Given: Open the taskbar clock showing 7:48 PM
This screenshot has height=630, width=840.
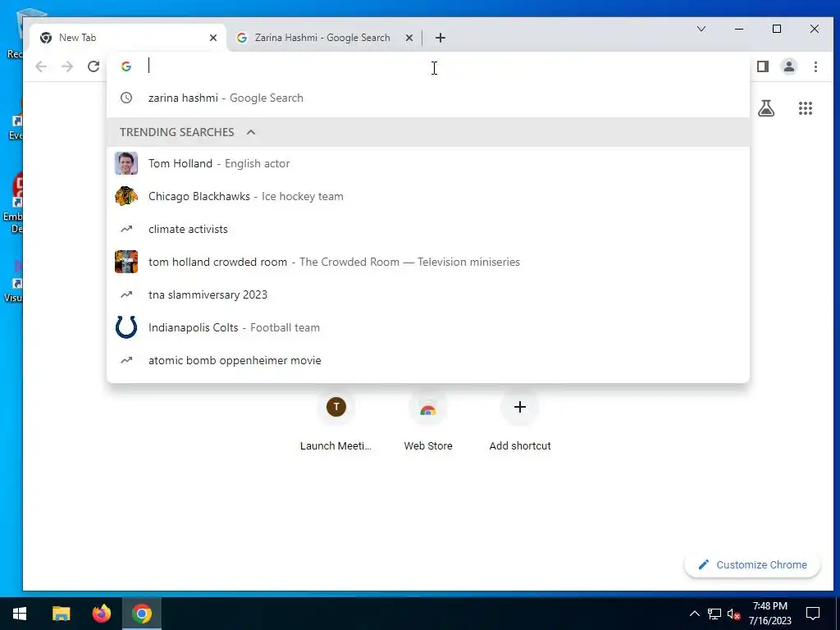Looking at the screenshot, I should (769, 614).
